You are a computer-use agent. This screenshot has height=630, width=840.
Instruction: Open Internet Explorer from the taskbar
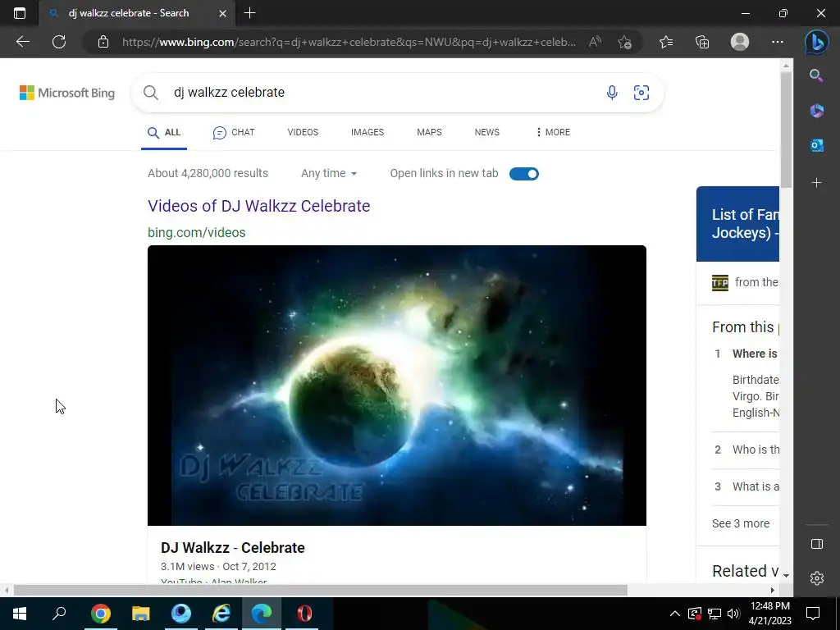tap(221, 614)
